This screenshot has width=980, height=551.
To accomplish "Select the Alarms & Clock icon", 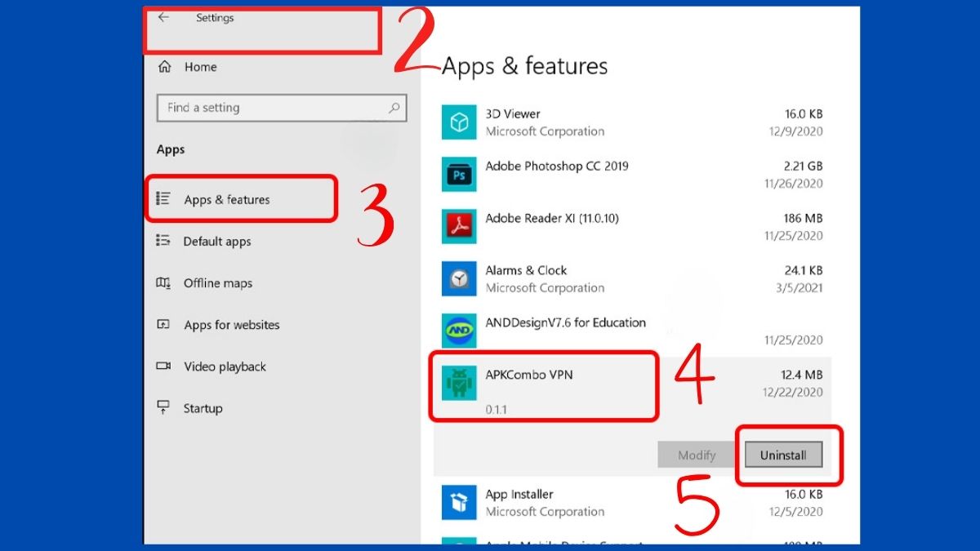I will click(459, 279).
